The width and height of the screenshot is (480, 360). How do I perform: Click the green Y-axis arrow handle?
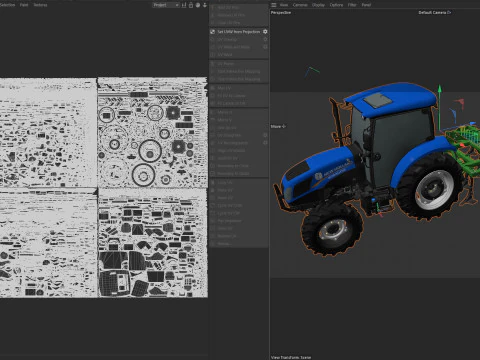coord(440,89)
